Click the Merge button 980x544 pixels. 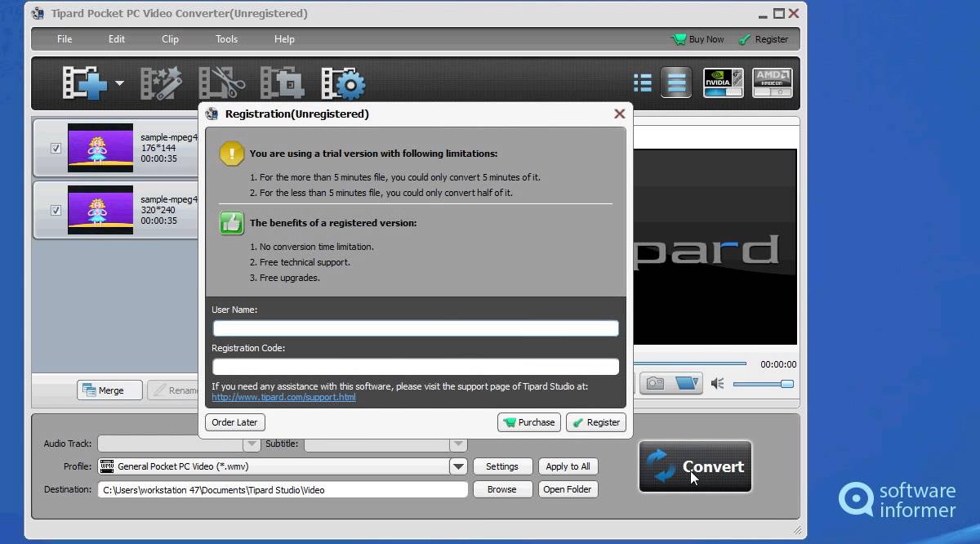110,390
